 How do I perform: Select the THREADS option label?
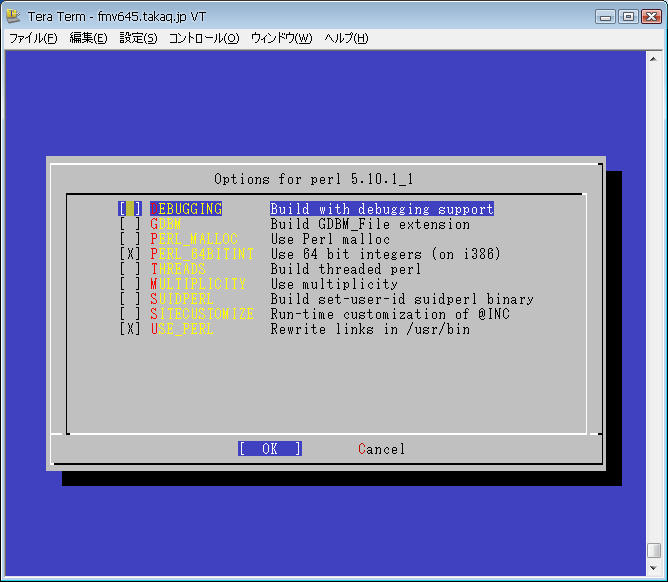pyautogui.click(x=178, y=269)
